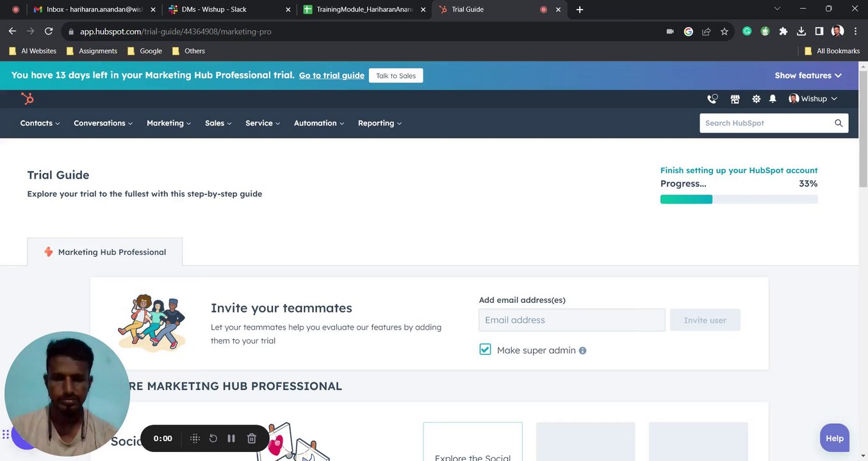The height and width of the screenshot is (461, 868).
Task: Open the Chrome profile avatar
Action: coord(837,31)
